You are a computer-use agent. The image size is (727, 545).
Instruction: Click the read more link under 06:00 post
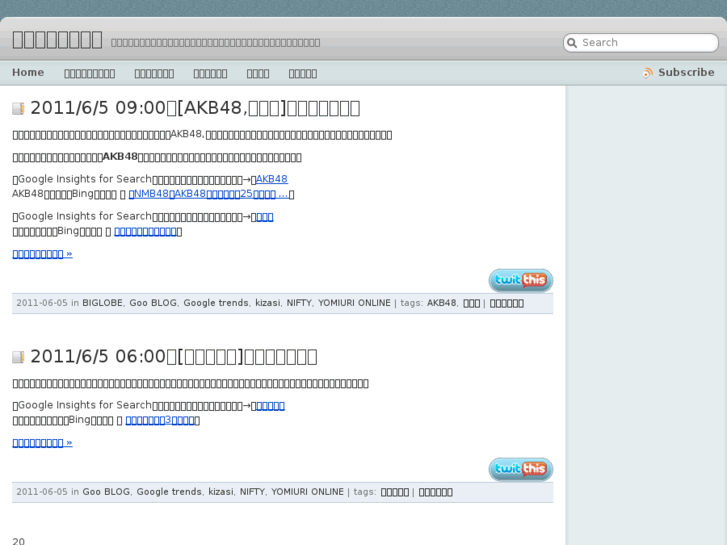pos(42,442)
